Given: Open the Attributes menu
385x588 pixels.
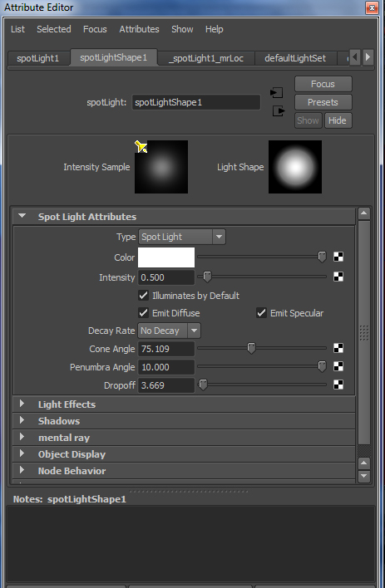Looking at the screenshot, I should pos(139,29).
